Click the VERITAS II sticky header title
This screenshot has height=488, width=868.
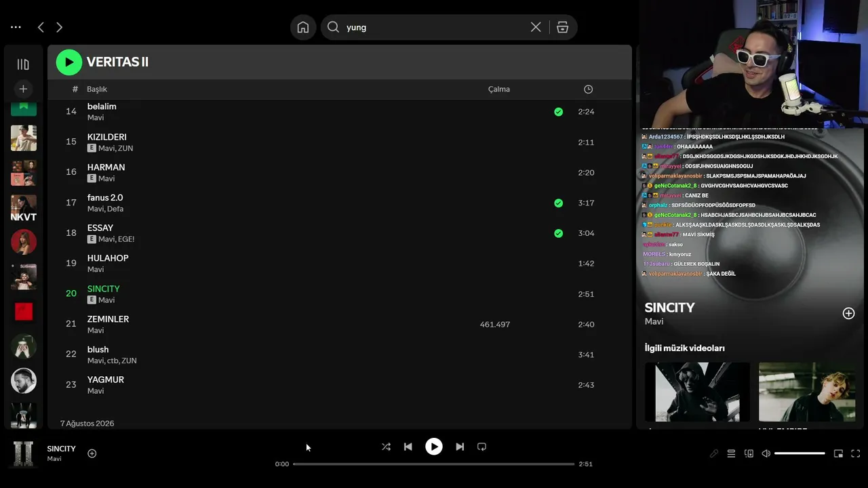pos(117,62)
